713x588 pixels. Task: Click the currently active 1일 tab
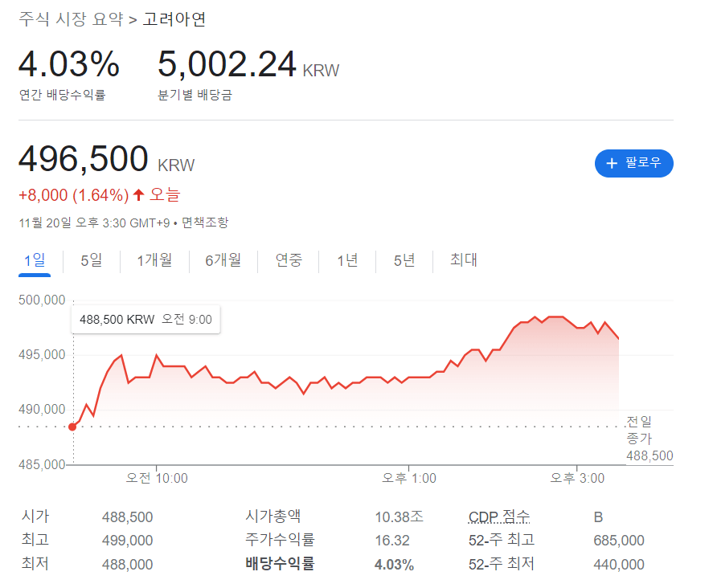(34, 260)
